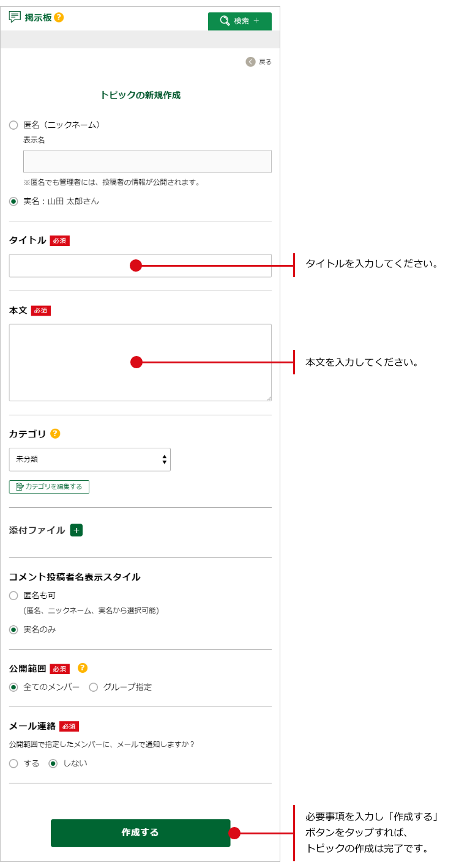This screenshot has height=868, width=459.
Task: Select the 匿名（ニックネーム） radio button
Action: (13, 125)
